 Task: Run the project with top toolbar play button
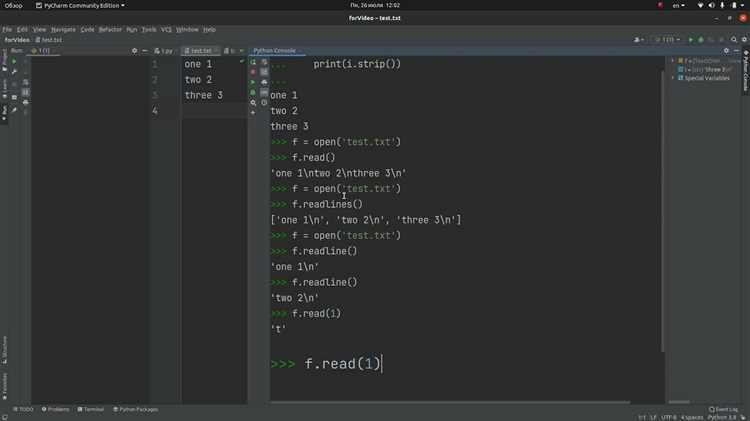(x=690, y=40)
